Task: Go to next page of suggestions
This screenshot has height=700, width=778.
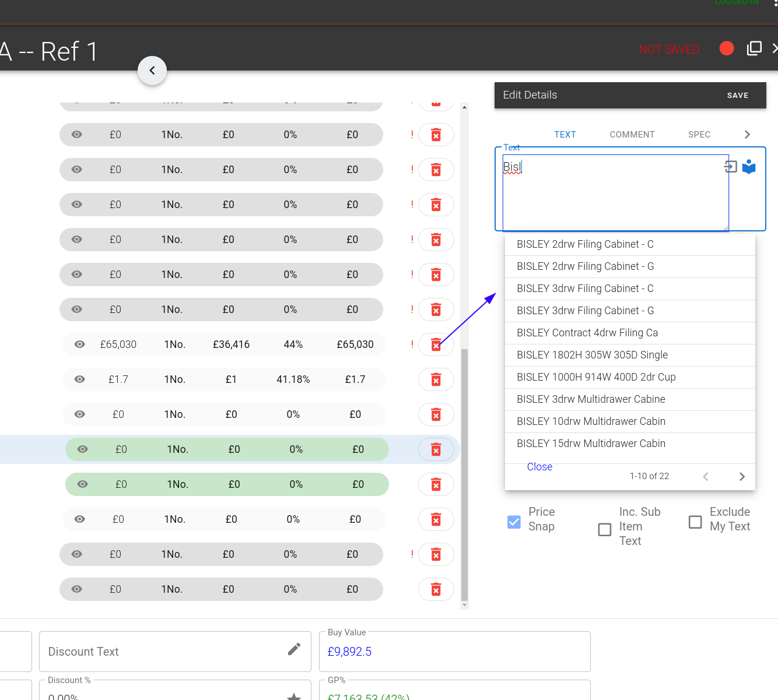Action: 742,476
